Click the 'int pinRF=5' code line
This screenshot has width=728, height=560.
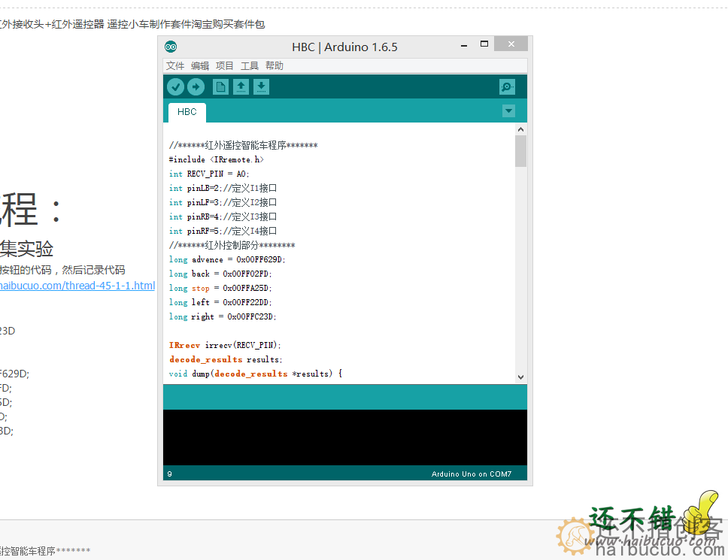223,231
